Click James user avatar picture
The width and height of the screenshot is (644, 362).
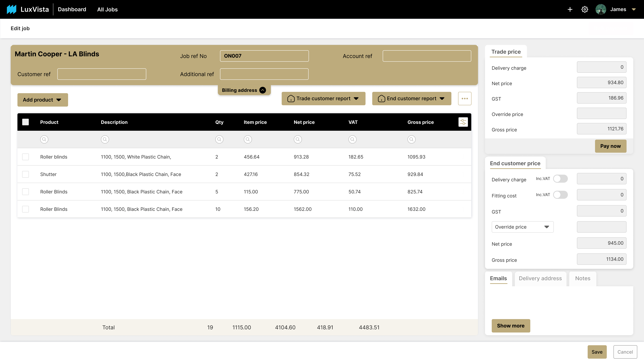click(601, 10)
